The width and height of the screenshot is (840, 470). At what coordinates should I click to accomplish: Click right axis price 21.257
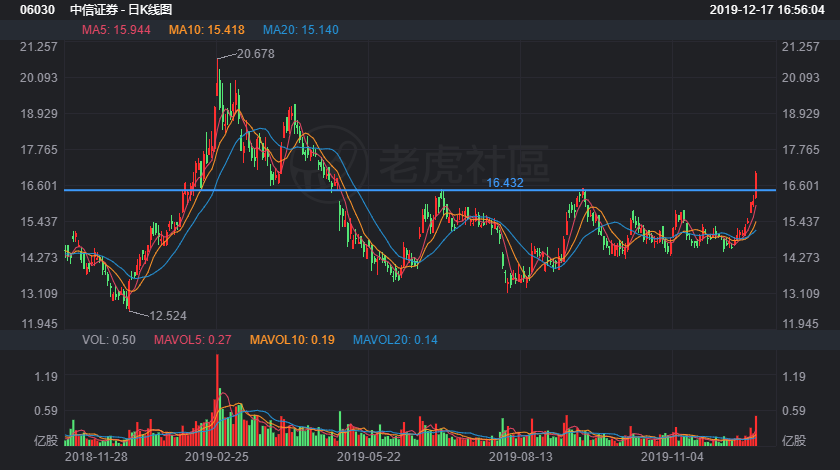pos(800,47)
